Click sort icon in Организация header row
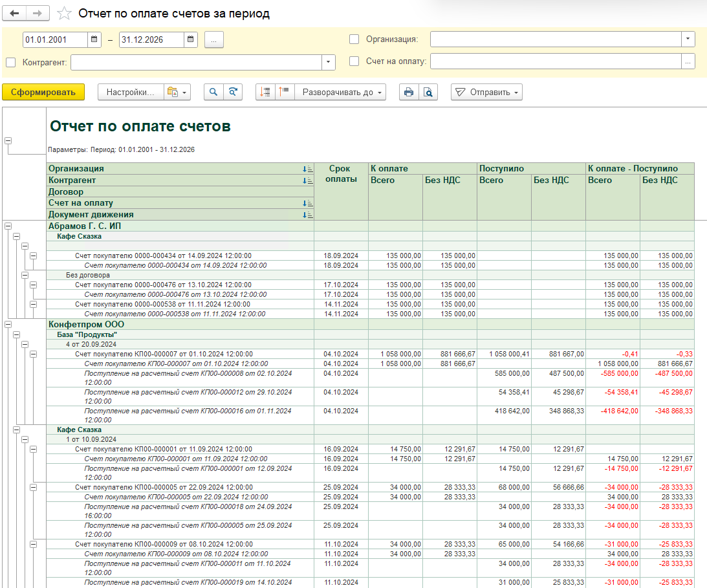Viewport: 707px width, 588px height. click(x=307, y=169)
